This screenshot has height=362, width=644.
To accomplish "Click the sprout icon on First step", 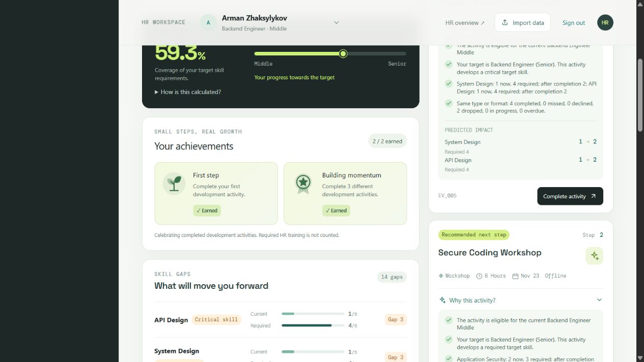I will point(174,183).
